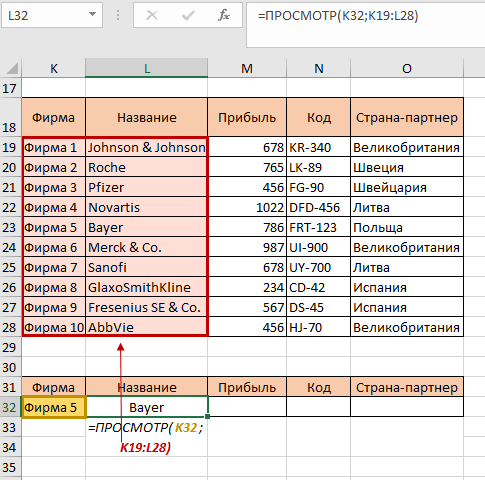Viewport: 485px width, 480px height.
Task: Select row 17 header
Action: pyautogui.click(x=10, y=88)
